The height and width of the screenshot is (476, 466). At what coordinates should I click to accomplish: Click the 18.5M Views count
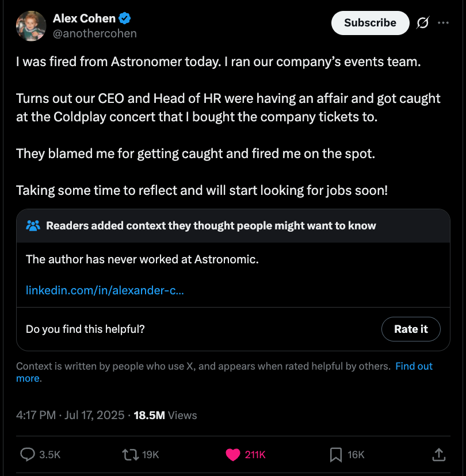pos(165,415)
